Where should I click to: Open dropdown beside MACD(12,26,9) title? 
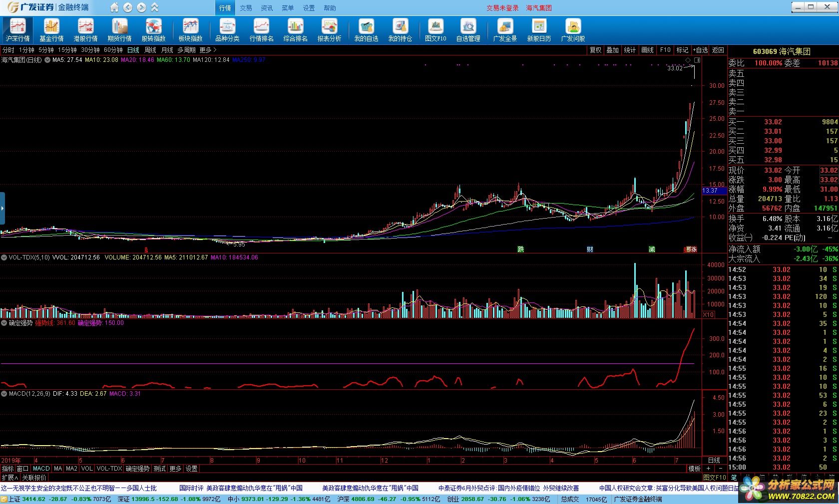pos(4,394)
